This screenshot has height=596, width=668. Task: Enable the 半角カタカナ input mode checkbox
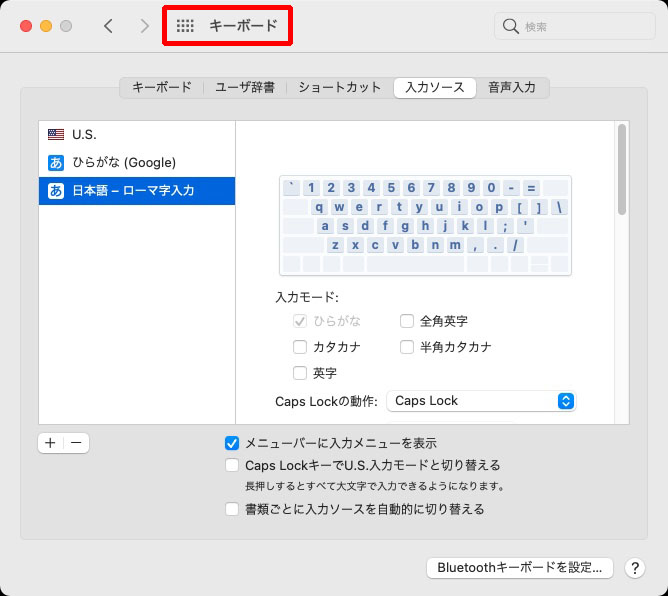[407, 347]
